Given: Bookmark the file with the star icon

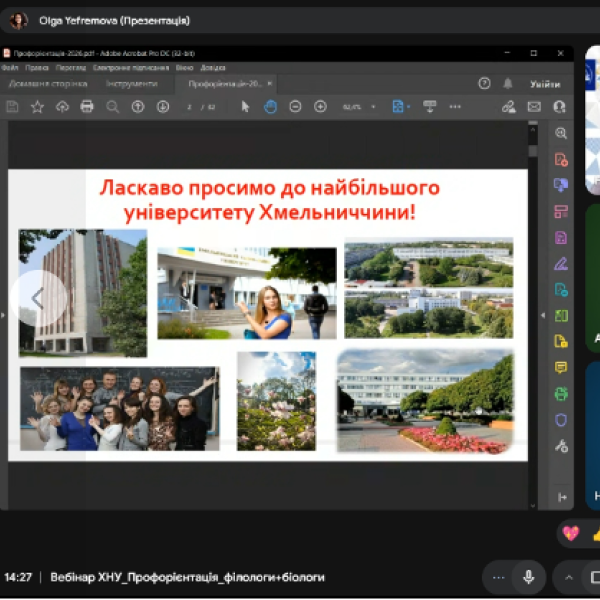Looking at the screenshot, I should 37,106.
